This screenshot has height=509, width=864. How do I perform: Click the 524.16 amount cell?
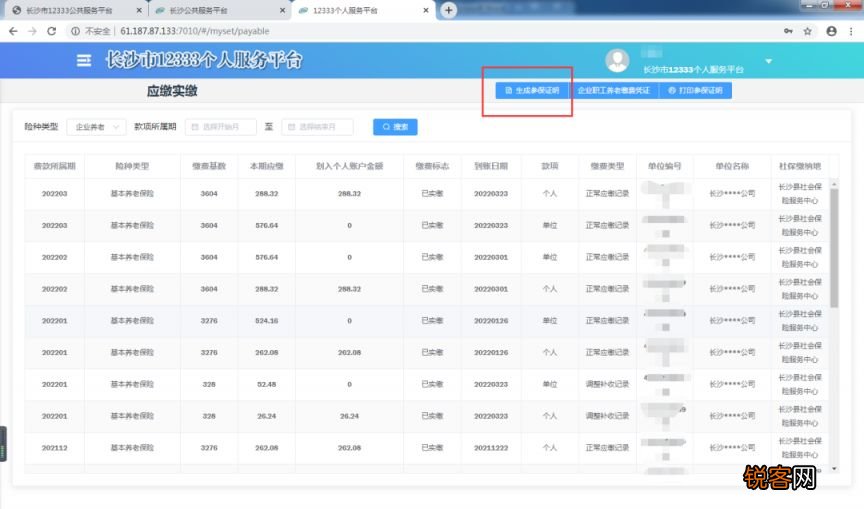[267, 321]
